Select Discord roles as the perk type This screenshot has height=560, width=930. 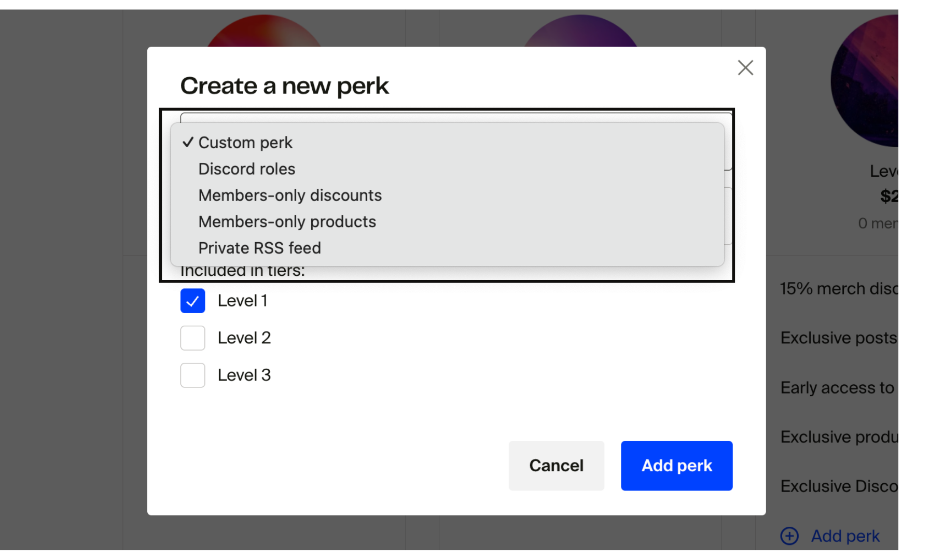(246, 169)
